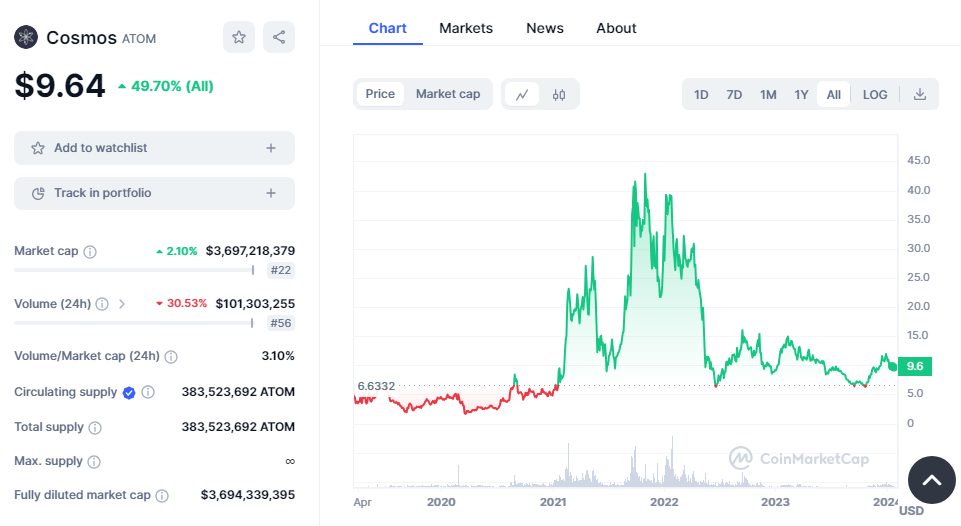The image size is (961, 526).
Task: Toggle chart to Price view
Action: pyautogui.click(x=380, y=94)
